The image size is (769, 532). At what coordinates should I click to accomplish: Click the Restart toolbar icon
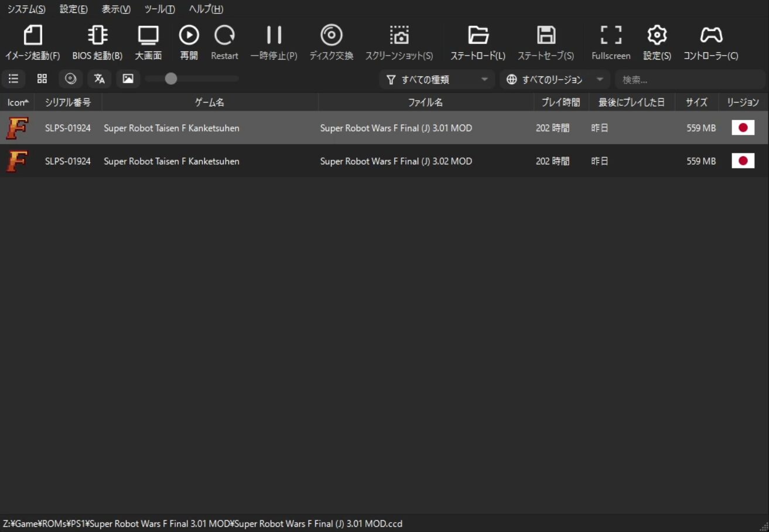coord(224,36)
